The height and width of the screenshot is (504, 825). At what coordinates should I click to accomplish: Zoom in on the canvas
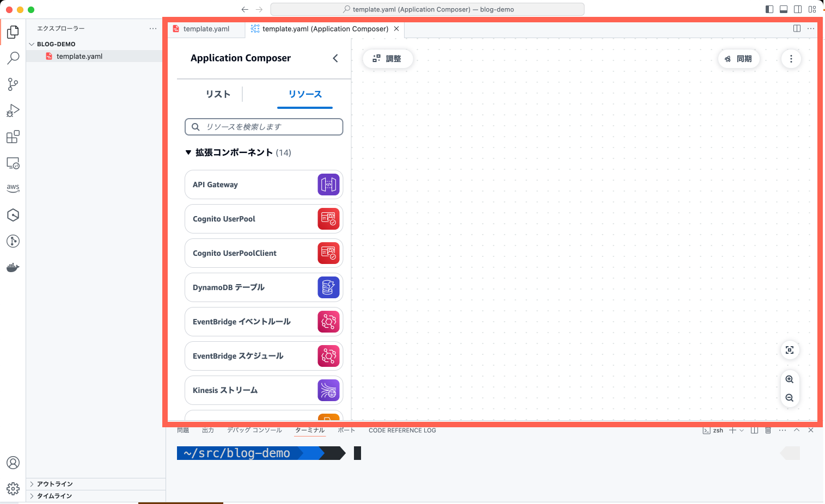[790, 379]
